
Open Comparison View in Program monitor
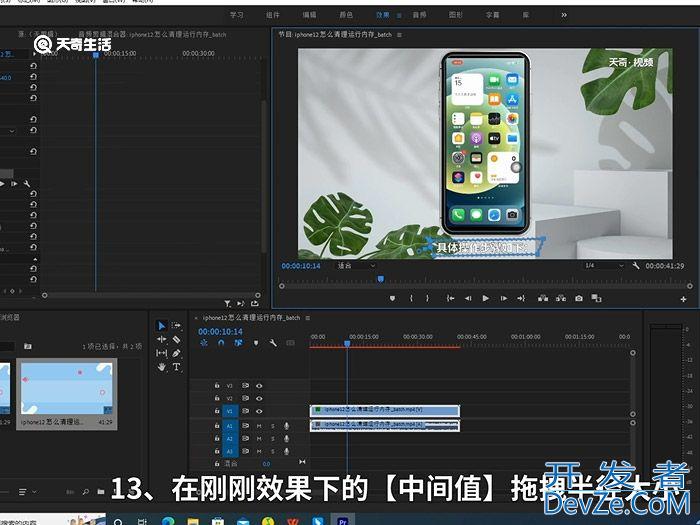tap(596, 298)
